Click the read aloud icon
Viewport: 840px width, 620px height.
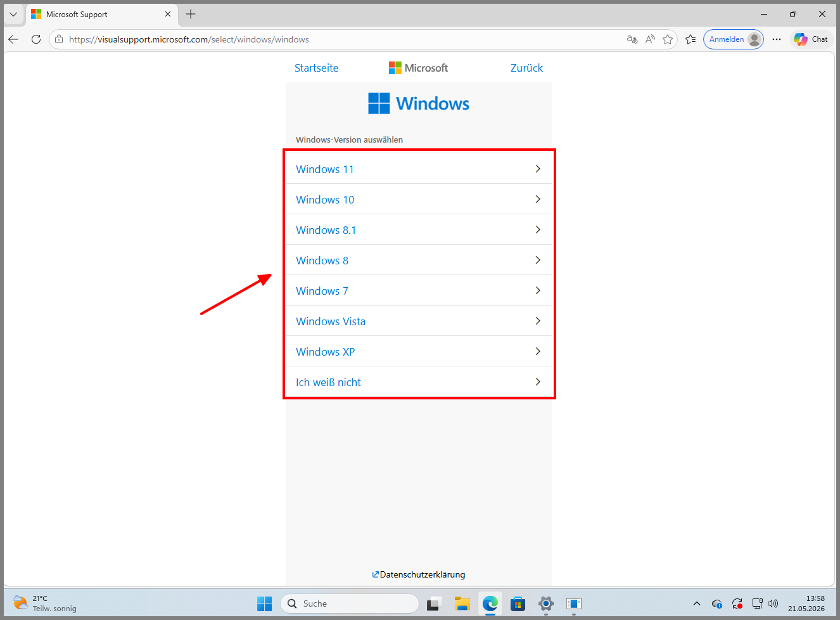[x=650, y=39]
